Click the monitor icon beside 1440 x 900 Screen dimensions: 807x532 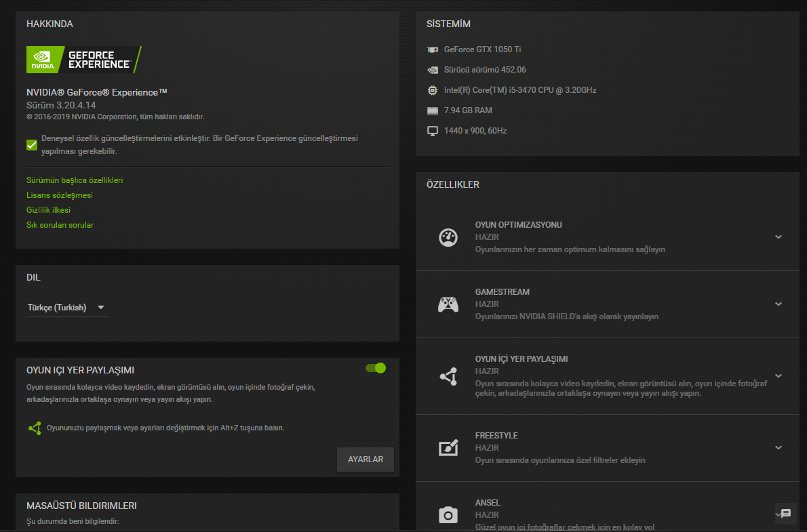433,131
